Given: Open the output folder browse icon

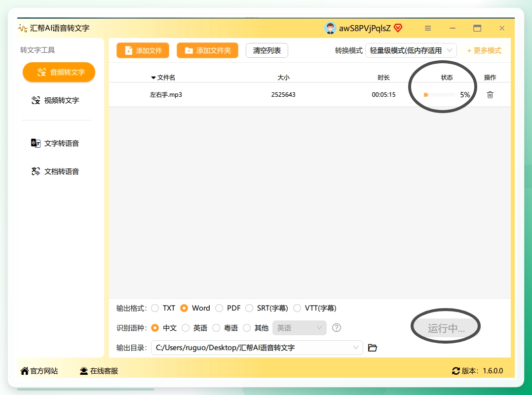Looking at the screenshot, I should click(x=372, y=348).
